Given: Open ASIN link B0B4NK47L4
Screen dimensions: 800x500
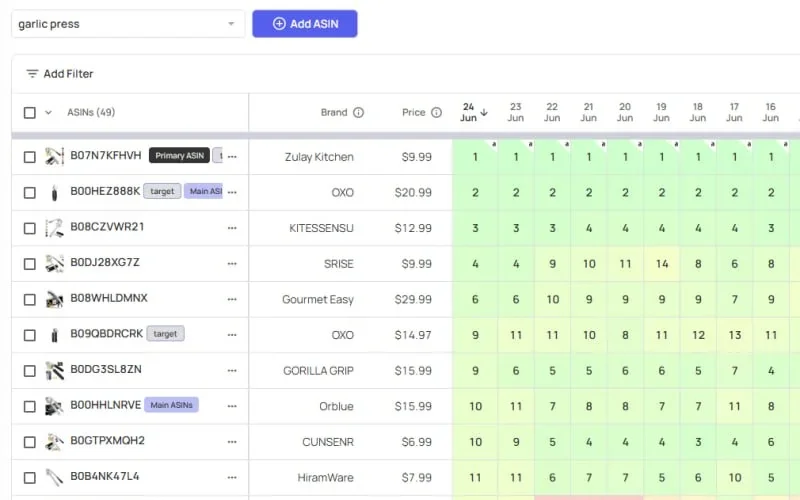Looking at the screenshot, I should 105,476.
